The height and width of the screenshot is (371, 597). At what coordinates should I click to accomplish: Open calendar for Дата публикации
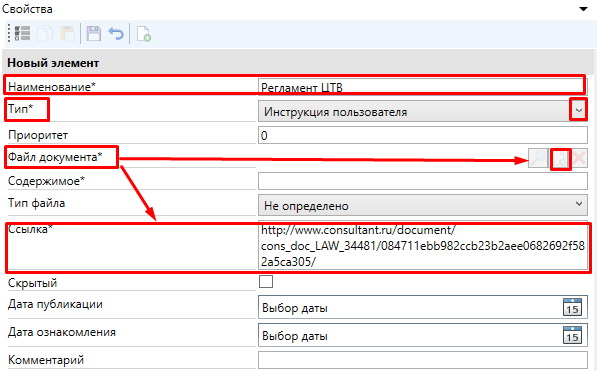[572, 307]
